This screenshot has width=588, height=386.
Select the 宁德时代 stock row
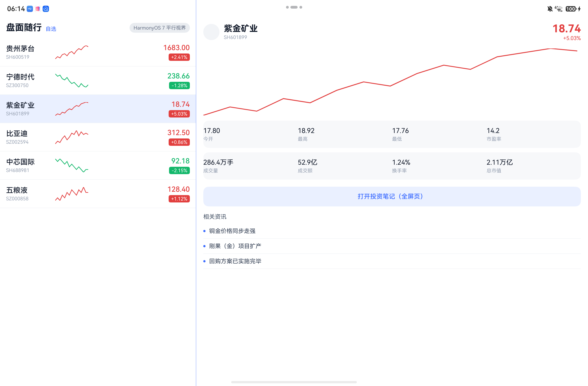(98, 81)
